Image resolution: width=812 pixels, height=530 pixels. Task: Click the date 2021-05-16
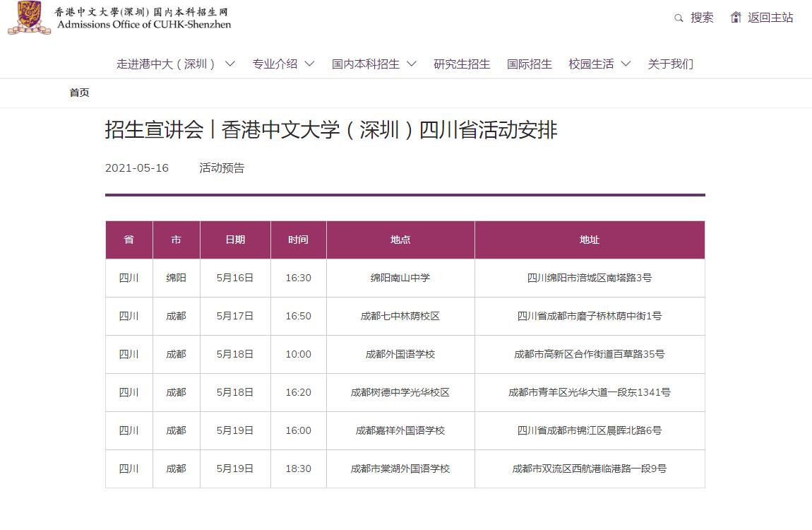click(137, 168)
